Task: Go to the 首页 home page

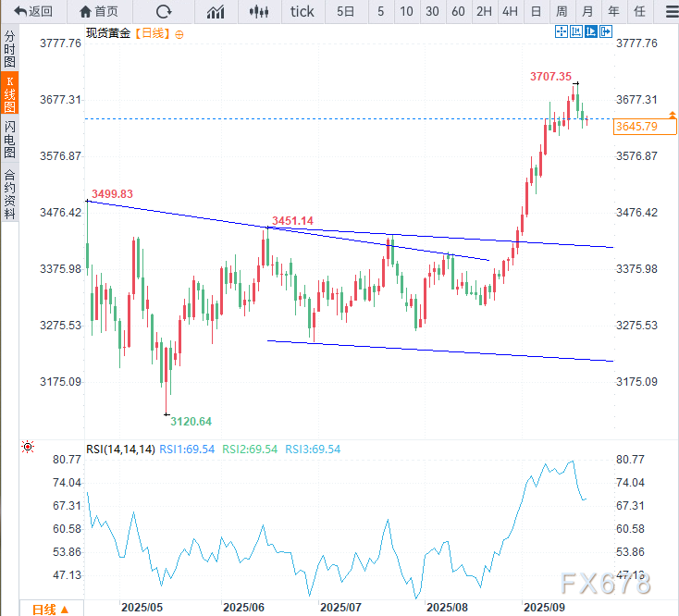Action: tap(99, 12)
